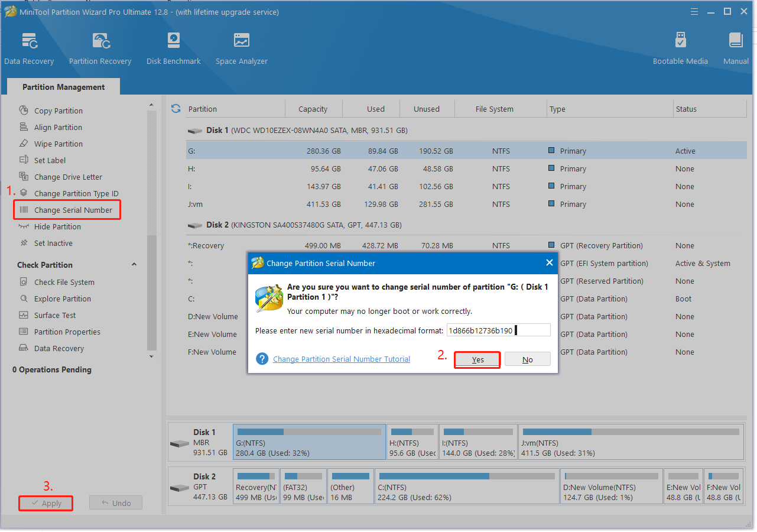The image size is (757, 532).
Task: Select J:vm(NTFS) block in disk map
Action: [x=631, y=442]
